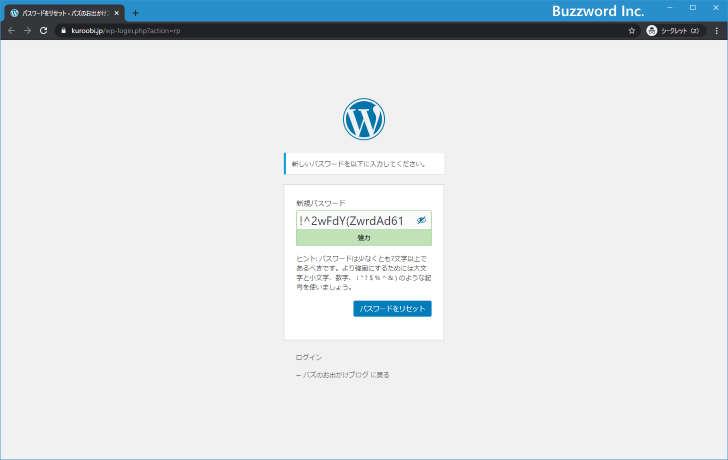Click the 新しいパスワードを以下に入力 message
The width and height of the screenshot is (728, 460).
364,163
